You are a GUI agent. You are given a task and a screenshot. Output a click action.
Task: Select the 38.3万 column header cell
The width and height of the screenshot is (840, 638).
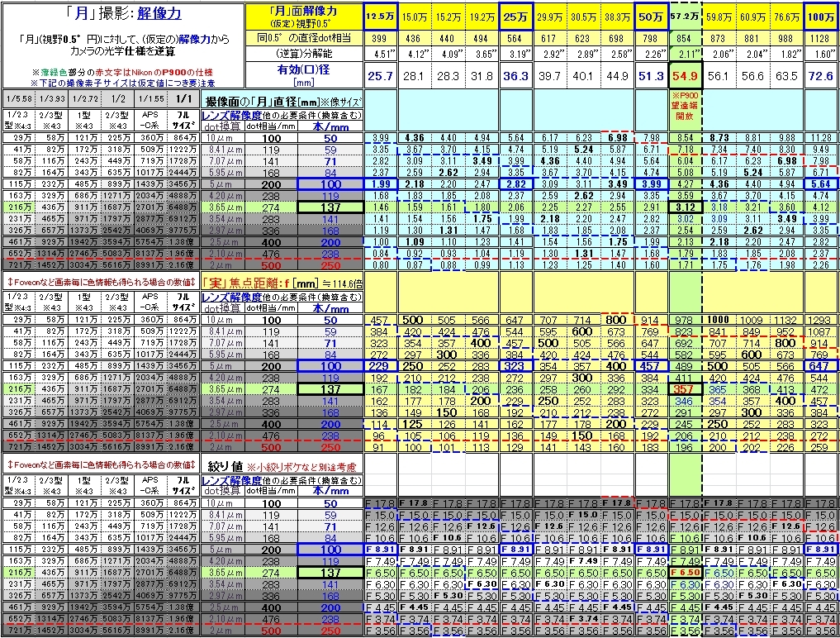pos(617,17)
